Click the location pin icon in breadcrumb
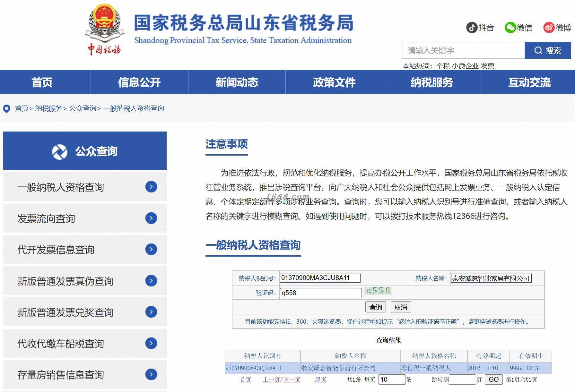 [x=6, y=109]
